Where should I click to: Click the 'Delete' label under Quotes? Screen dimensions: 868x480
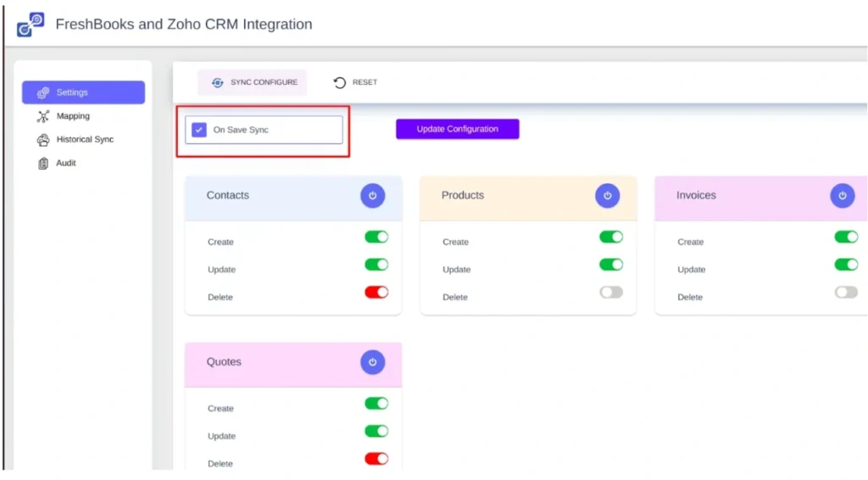click(220, 464)
